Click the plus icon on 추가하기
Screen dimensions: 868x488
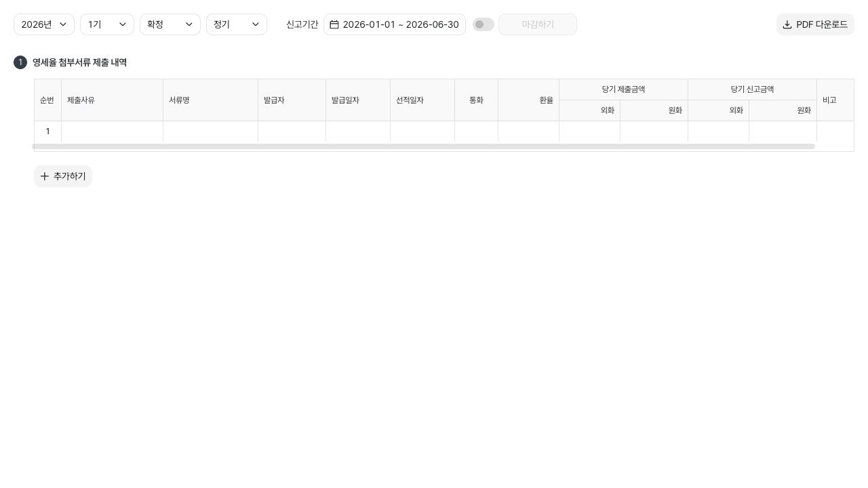(45, 176)
